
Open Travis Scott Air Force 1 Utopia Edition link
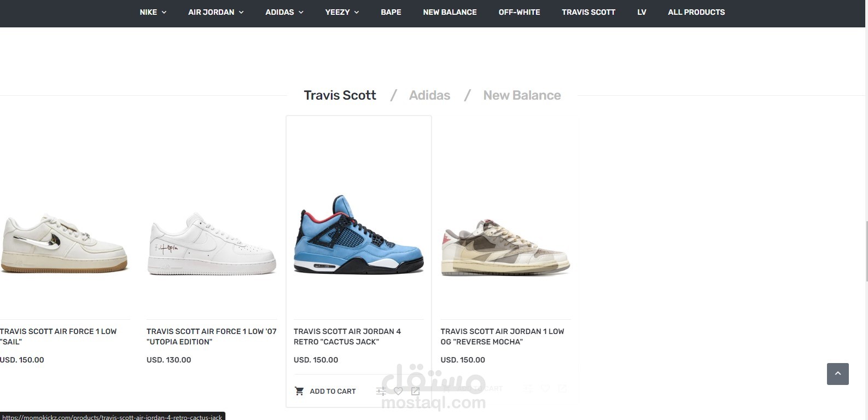click(x=212, y=336)
